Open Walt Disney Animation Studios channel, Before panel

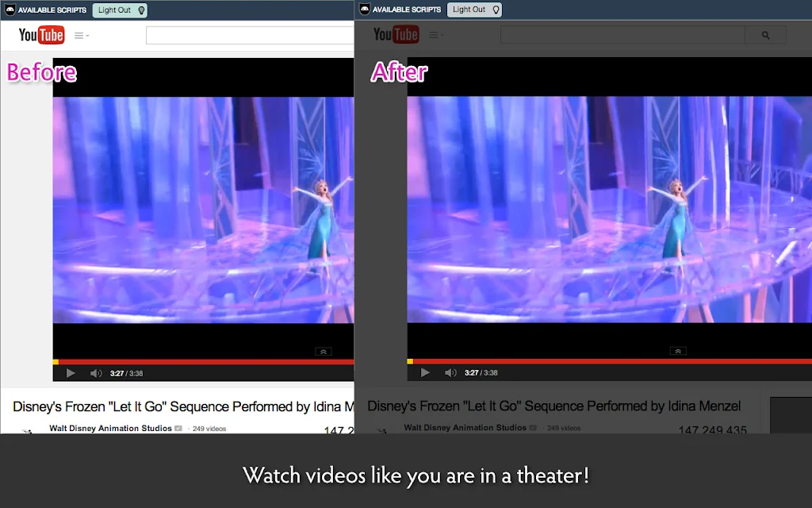[x=110, y=428]
